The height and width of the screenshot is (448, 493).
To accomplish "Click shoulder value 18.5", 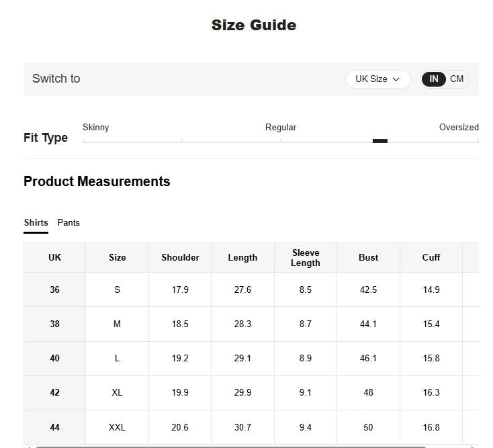I will coord(180,324).
